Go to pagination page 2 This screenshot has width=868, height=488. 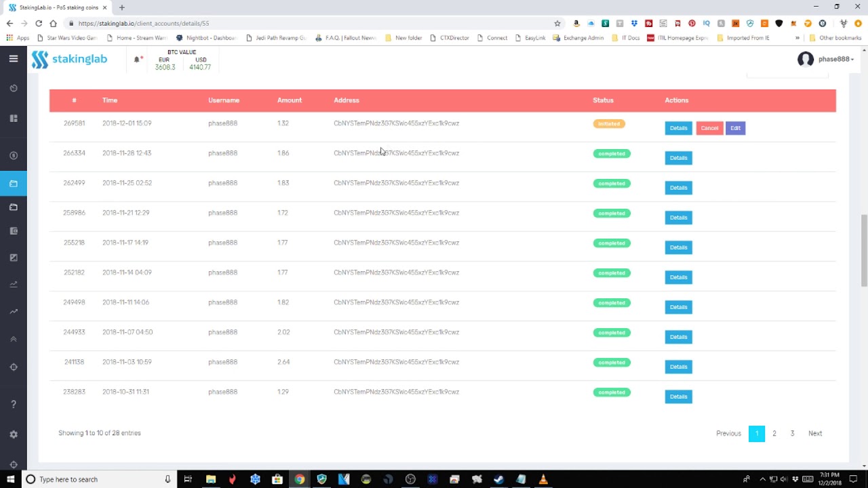tap(774, 434)
